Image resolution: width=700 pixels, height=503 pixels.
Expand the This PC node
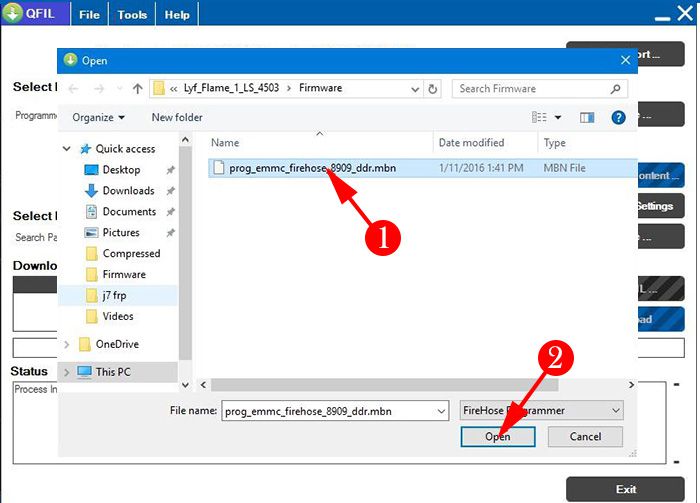coord(67,372)
